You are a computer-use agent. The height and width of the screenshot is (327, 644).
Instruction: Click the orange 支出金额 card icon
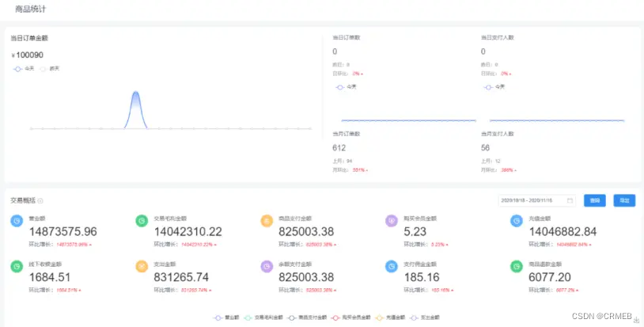(142, 266)
